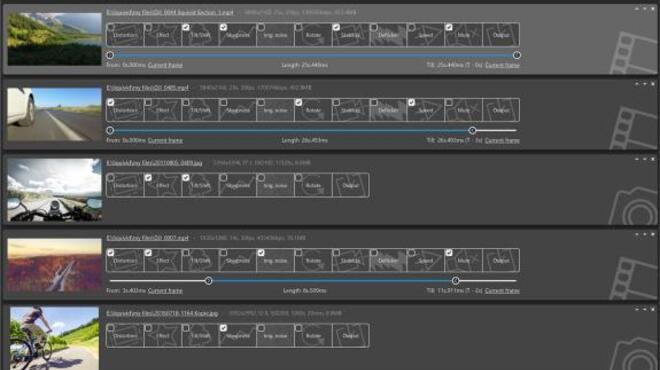Click the Till 'Current frame' link on the car road clip
This screenshot has width=660, height=370.
click(502, 140)
